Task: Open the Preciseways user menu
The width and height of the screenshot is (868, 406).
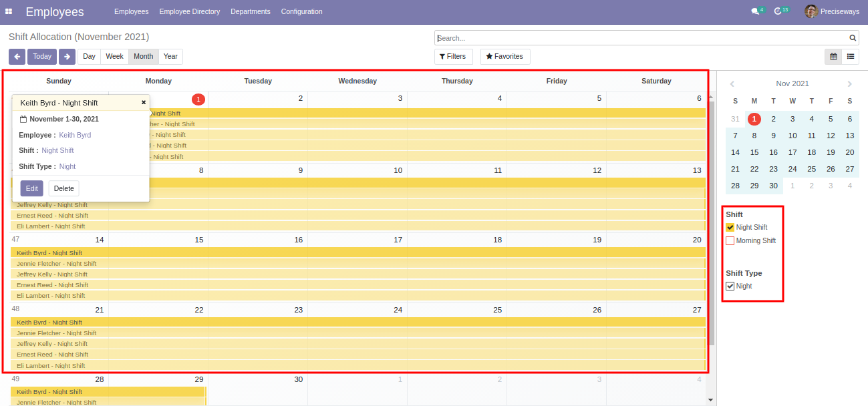Action: coord(831,11)
